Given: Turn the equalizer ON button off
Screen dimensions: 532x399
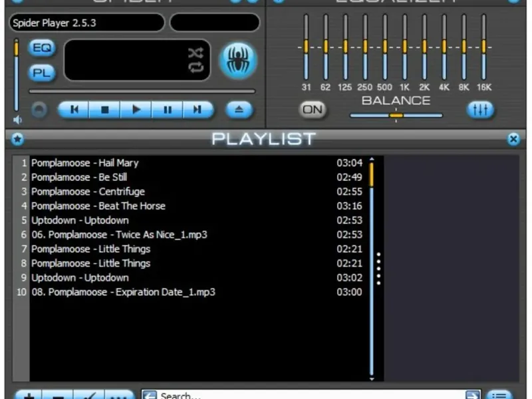Looking at the screenshot, I should (x=313, y=110).
